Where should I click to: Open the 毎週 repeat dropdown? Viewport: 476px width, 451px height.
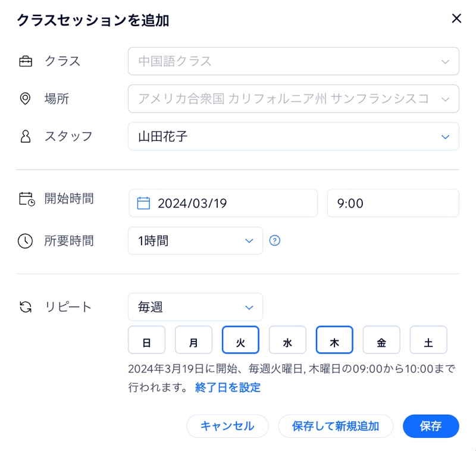pyautogui.click(x=196, y=307)
